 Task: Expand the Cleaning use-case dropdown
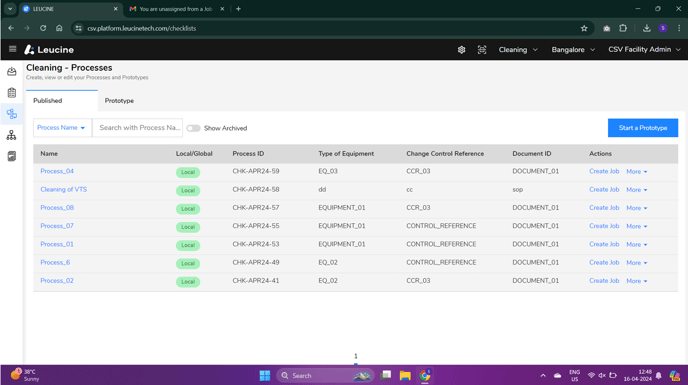point(518,50)
